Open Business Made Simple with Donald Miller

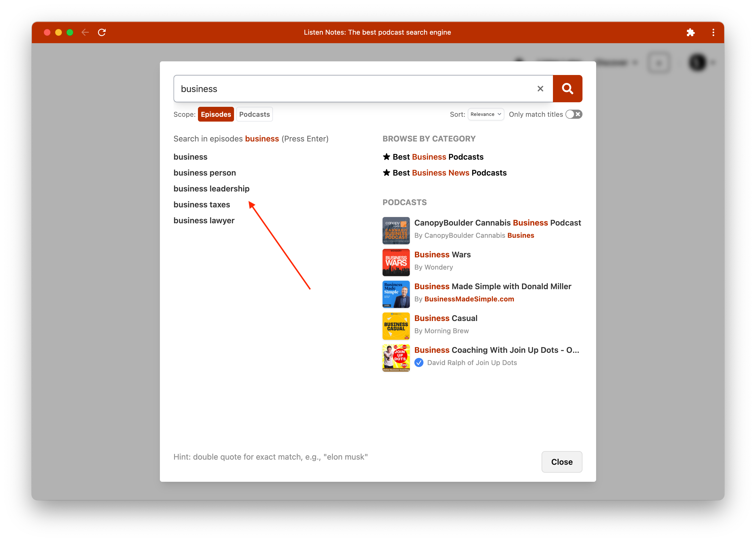coord(492,286)
